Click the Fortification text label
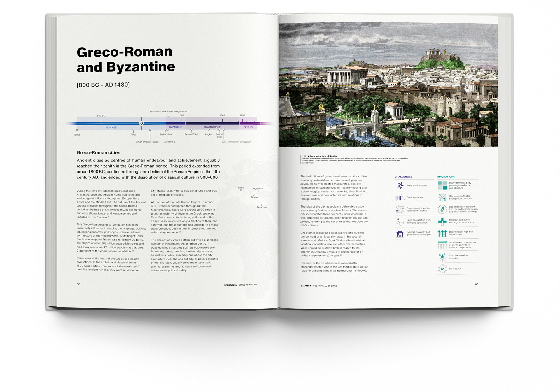560x392 pixels. (455, 269)
